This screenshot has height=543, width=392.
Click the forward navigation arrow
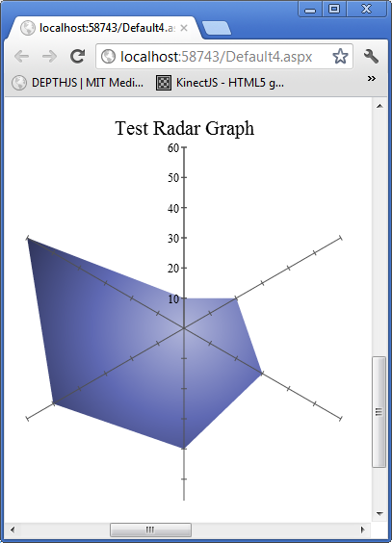[x=49, y=57]
